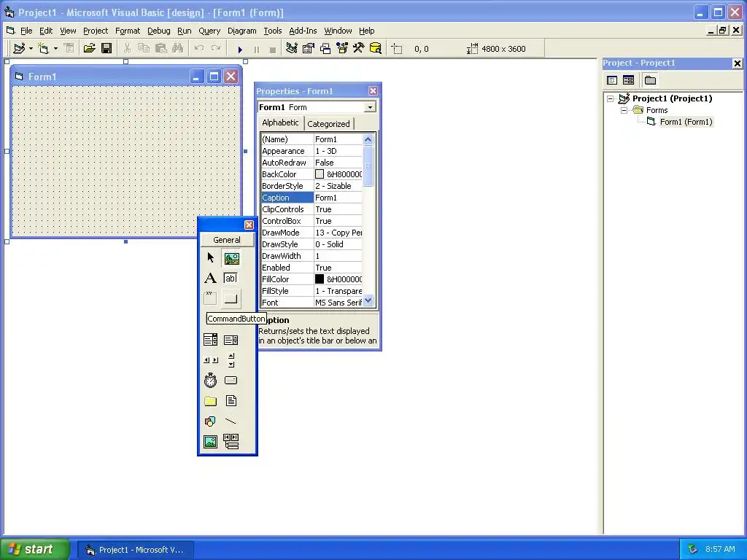Image resolution: width=747 pixels, height=560 pixels.
Task: Select the Label control in the toolbox
Action: [211, 278]
